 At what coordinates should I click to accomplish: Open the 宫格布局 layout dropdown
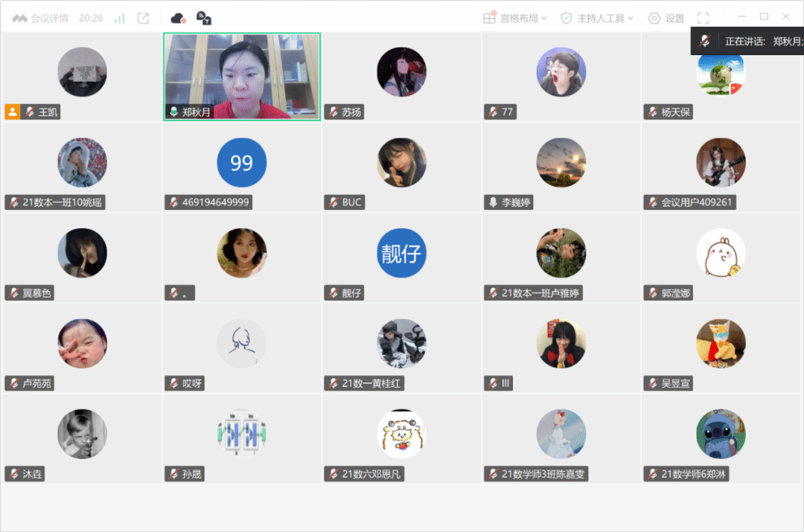(x=515, y=18)
